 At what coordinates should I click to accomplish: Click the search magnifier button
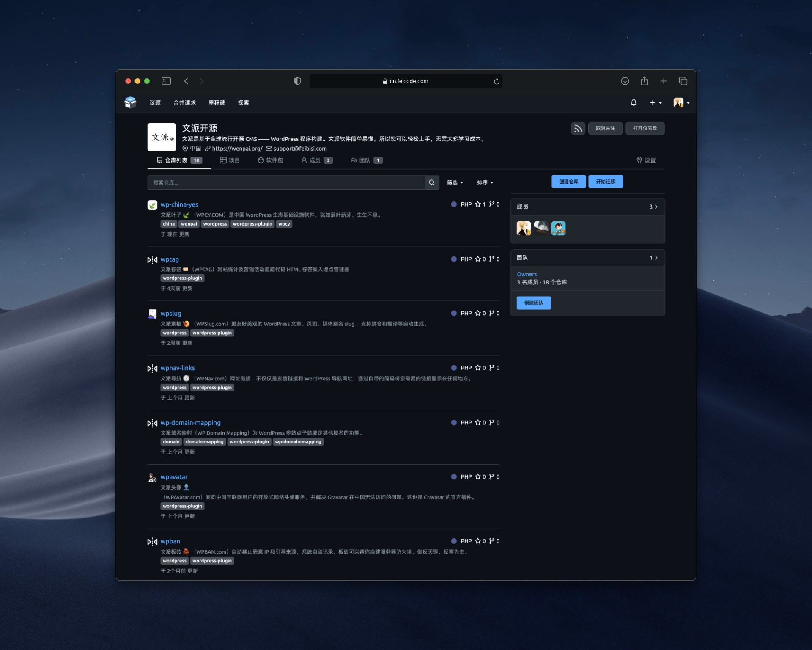[432, 182]
